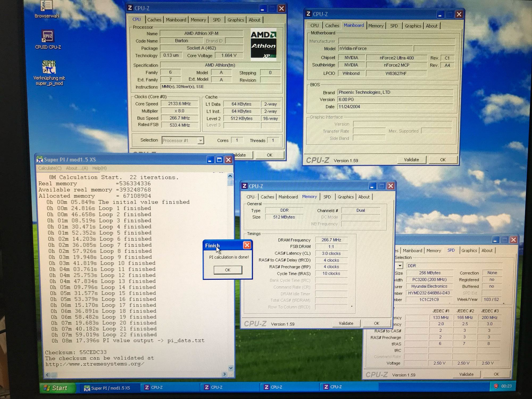Click the Core Speed 2133.6 MHz field
532x399 pixels.
click(180, 104)
